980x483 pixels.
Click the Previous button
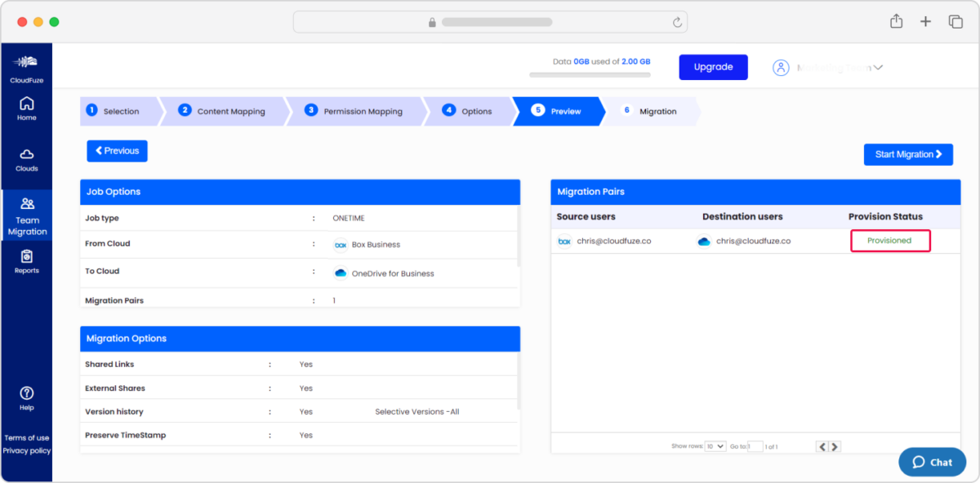point(117,150)
